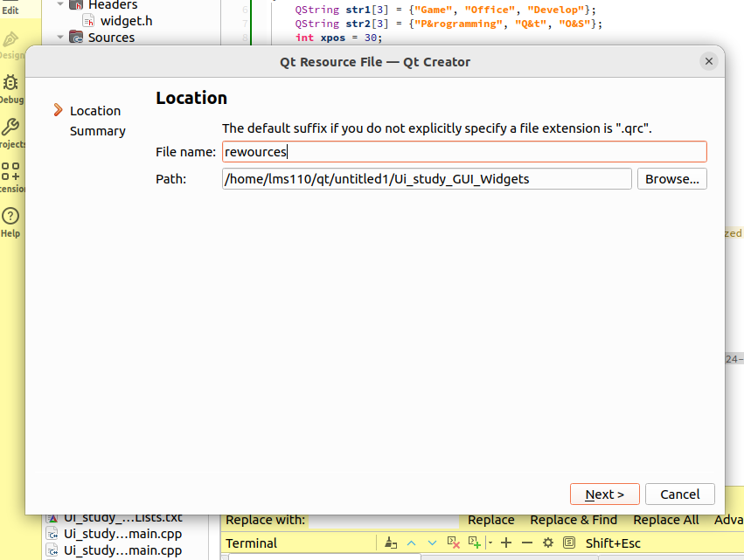Add a new terminal icon

coord(474,543)
